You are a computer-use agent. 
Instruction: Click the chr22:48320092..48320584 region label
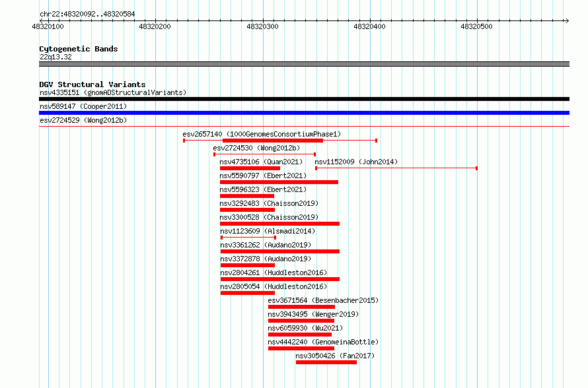coord(87,14)
